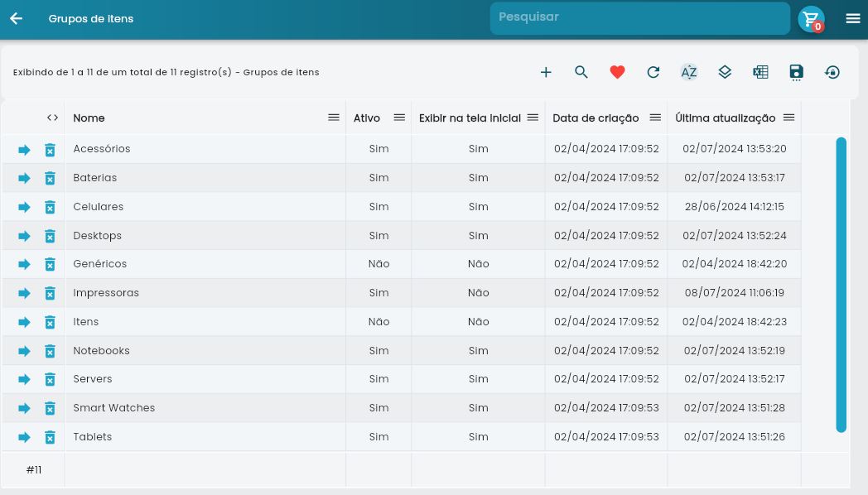Open the Data de criação column menu

(x=655, y=118)
